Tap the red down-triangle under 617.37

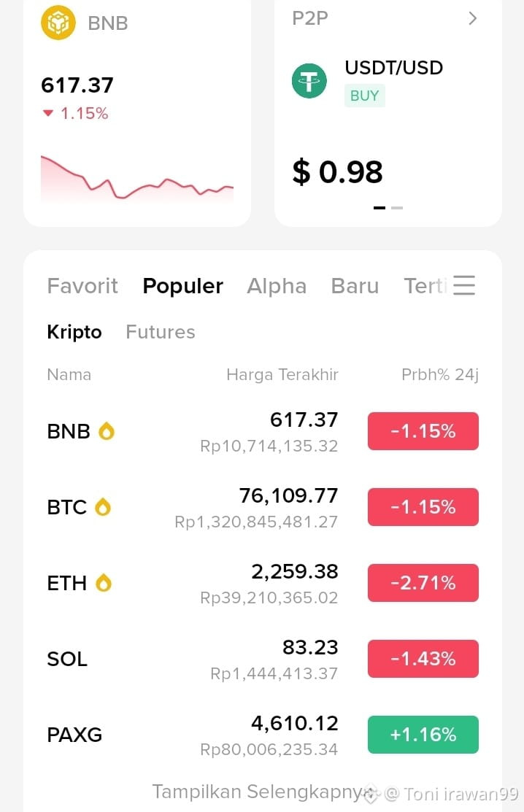[x=48, y=113]
